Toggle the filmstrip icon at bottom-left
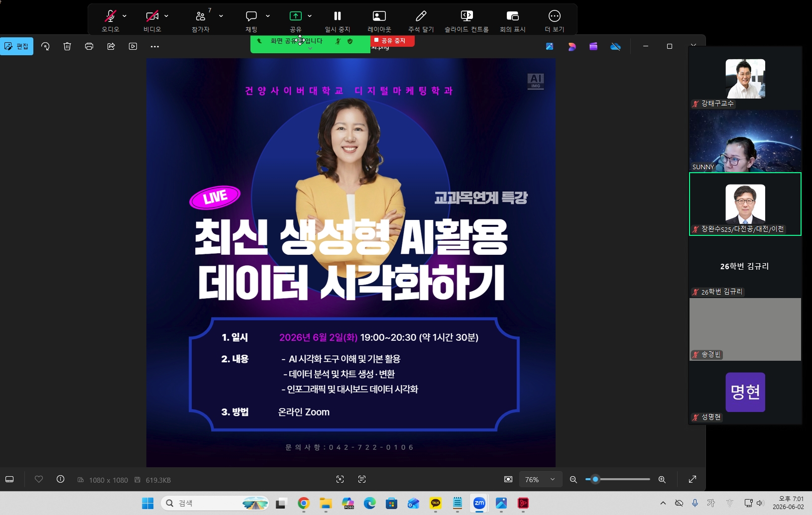Image resolution: width=812 pixels, height=515 pixels. point(9,479)
